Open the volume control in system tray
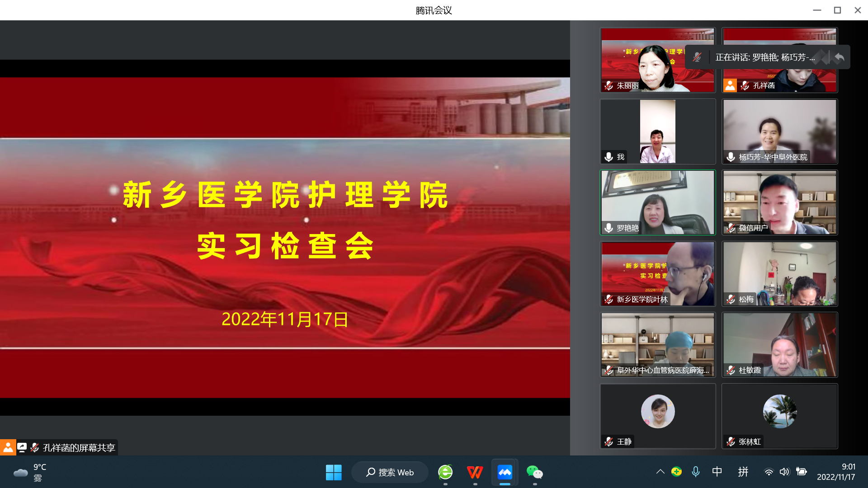Screen dimensions: 868x488 click(x=784, y=472)
